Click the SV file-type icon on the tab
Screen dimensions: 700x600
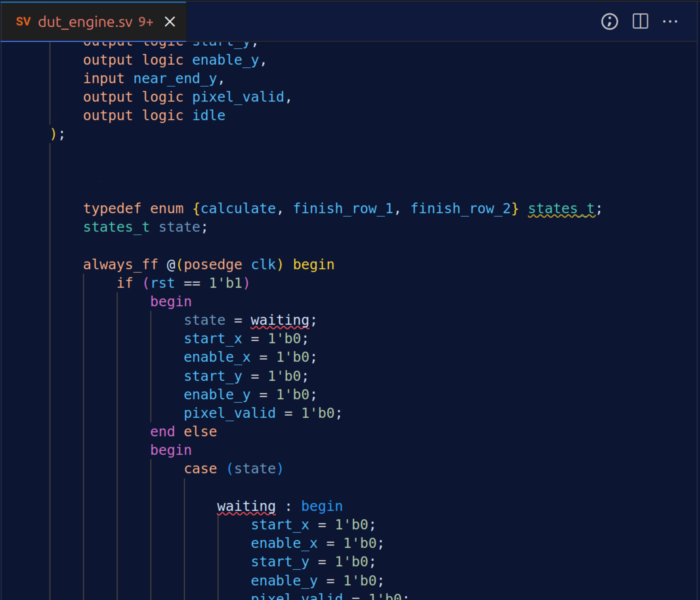click(23, 22)
